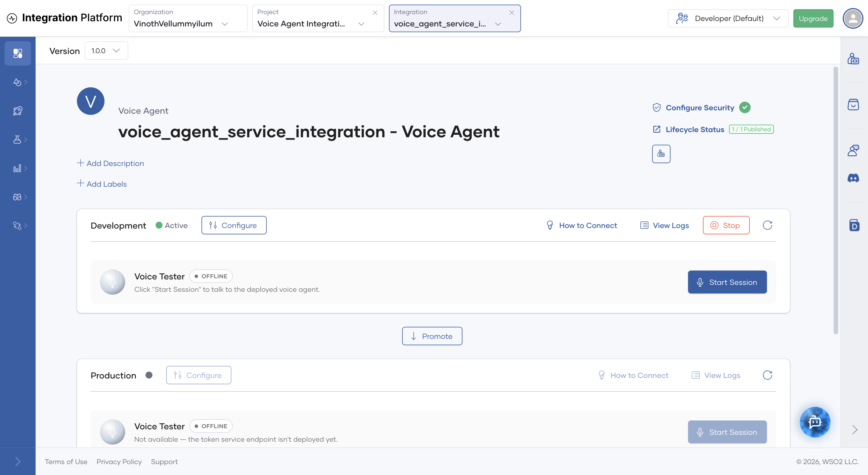The width and height of the screenshot is (868, 475).
Task: Open the flask test sidebar icon
Action: [x=18, y=140]
